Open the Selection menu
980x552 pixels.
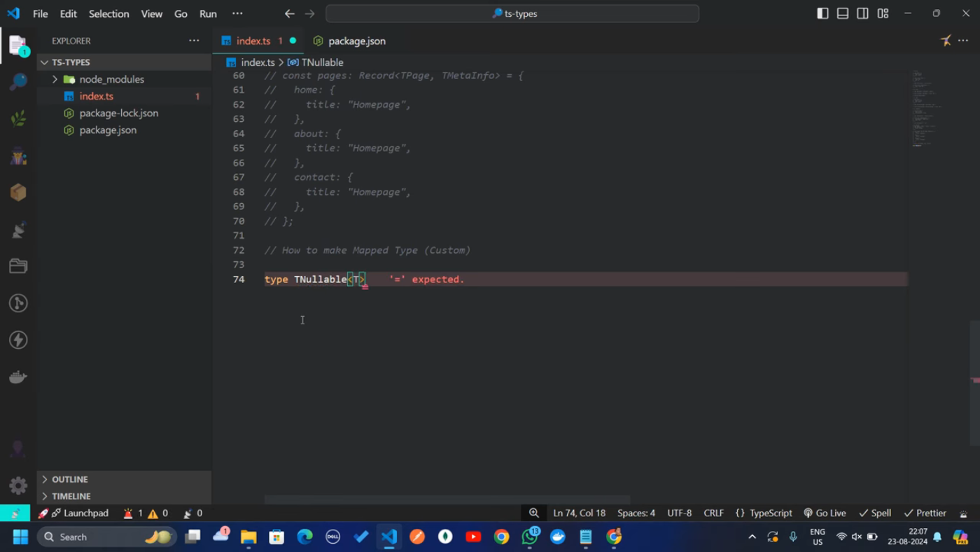coord(109,13)
